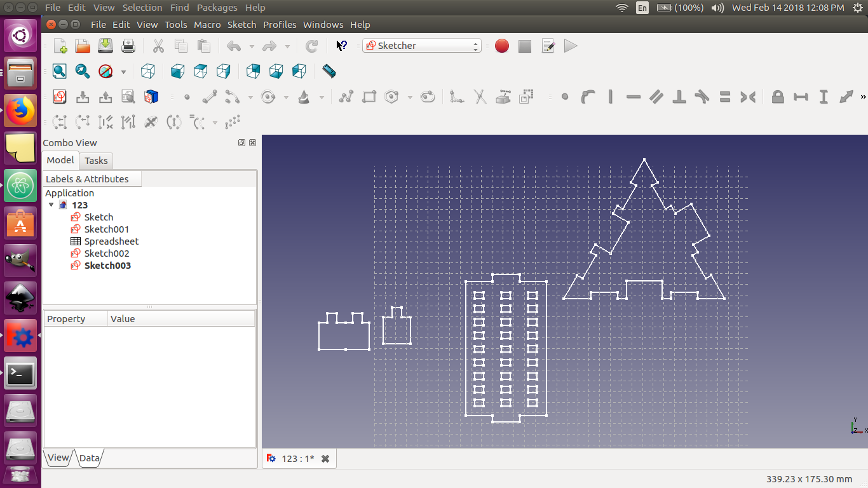Show hidden toolbar items with the double chevron
This screenshot has height=488, width=868.
coord(863,97)
